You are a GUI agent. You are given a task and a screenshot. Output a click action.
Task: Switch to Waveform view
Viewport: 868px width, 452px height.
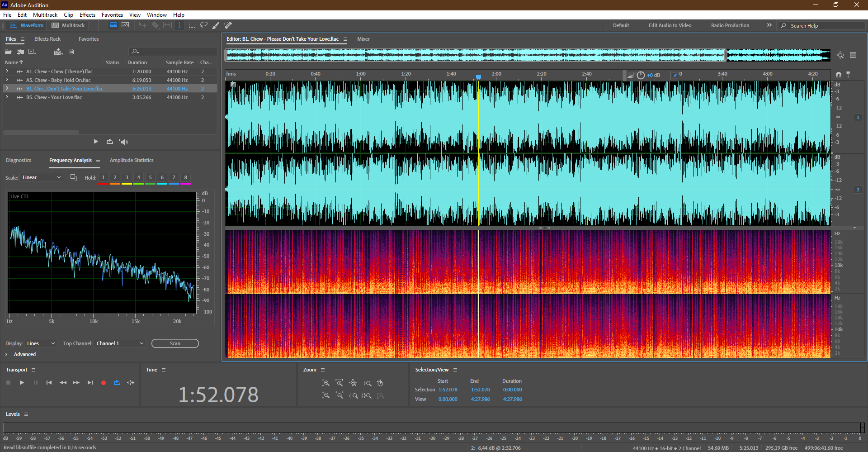point(27,25)
